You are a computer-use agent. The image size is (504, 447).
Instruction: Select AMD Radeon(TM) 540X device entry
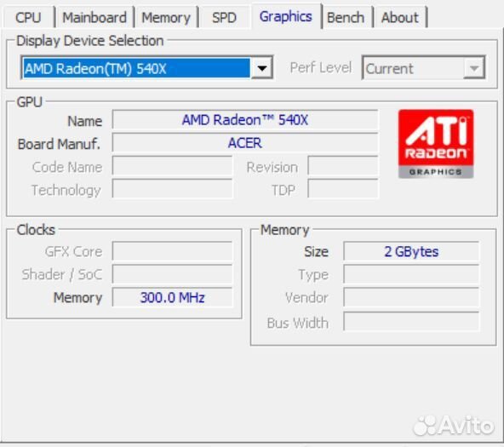coord(136,68)
